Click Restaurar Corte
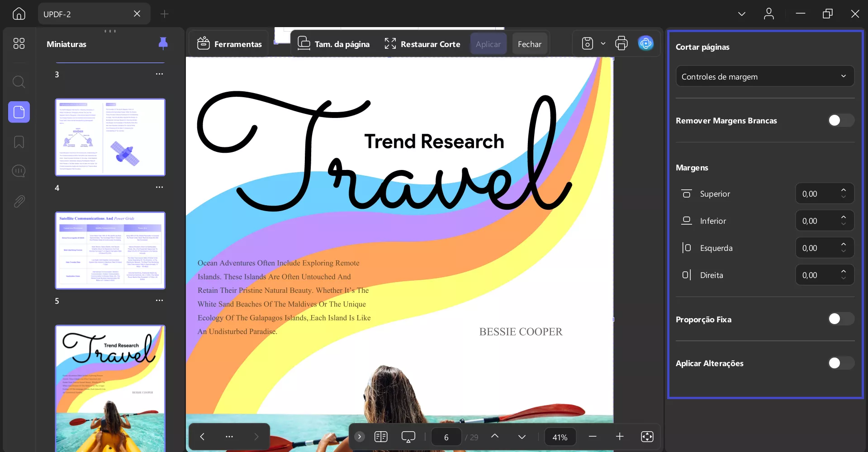 coord(422,44)
